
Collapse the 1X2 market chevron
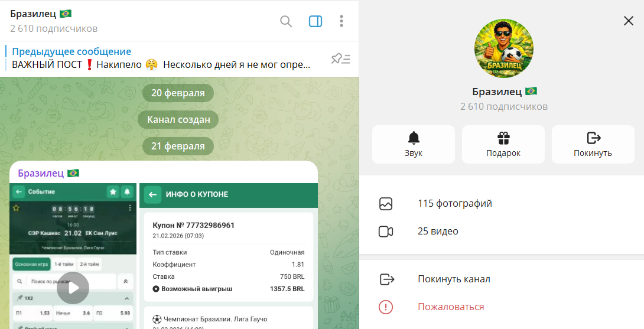click(126, 298)
